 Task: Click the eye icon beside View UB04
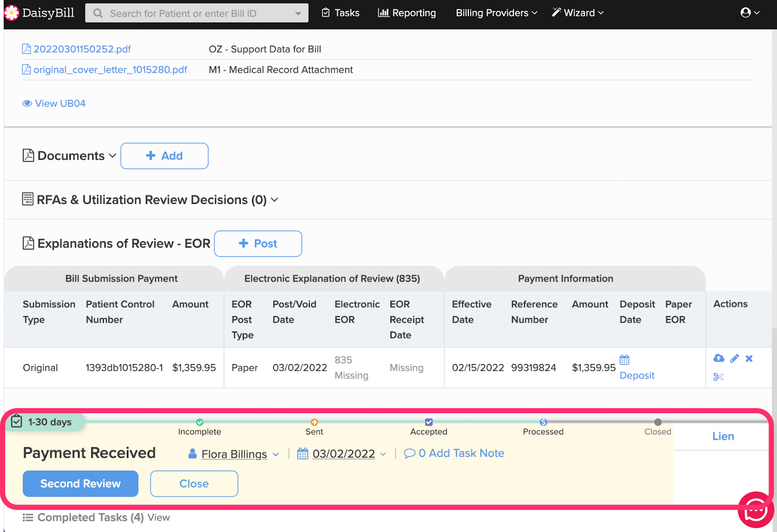pos(27,103)
